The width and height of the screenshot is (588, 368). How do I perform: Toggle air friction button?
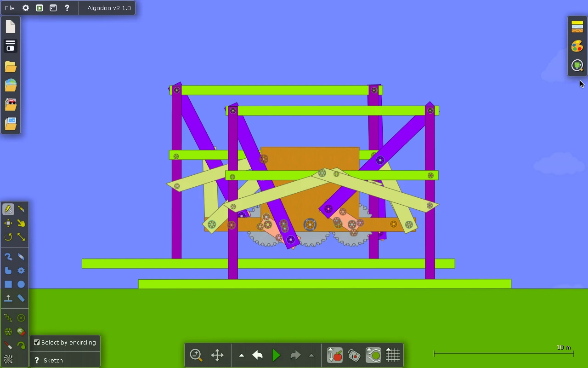click(354, 355)
